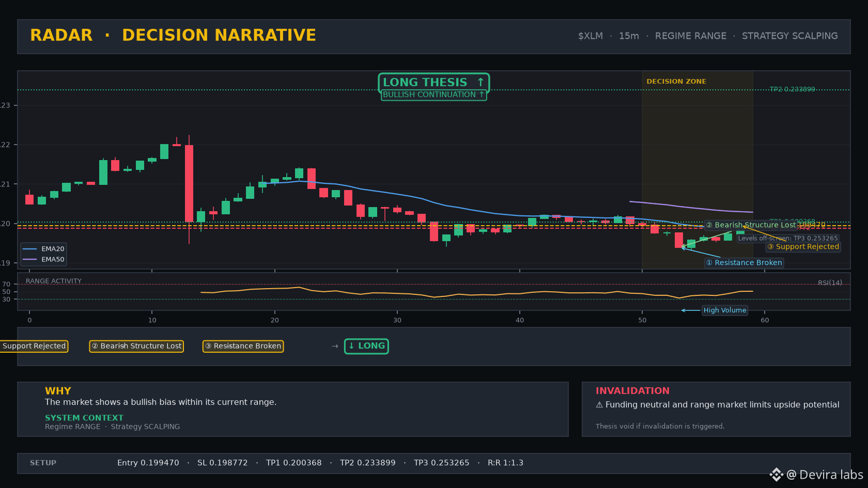Click the bullish bias explanation sentence
The height and width of the screenshot is (488, 868).
161,402
